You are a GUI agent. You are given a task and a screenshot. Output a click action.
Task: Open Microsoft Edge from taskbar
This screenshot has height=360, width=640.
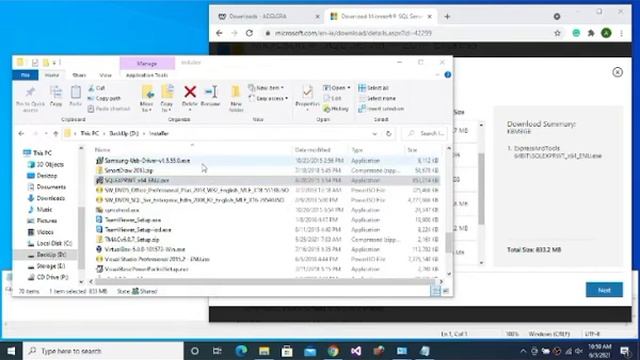(241, 351)
